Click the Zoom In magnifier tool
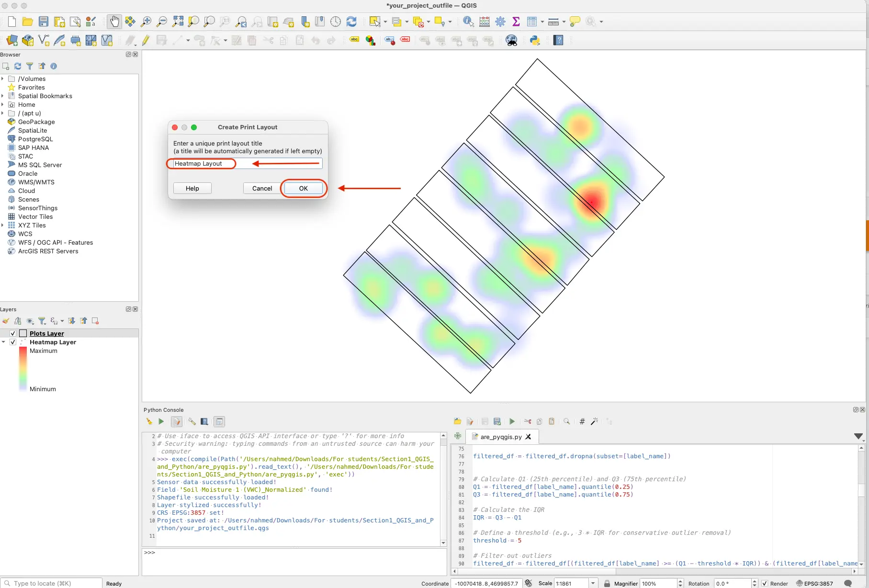This screenshot has width=869, height=588. (146, 22)
